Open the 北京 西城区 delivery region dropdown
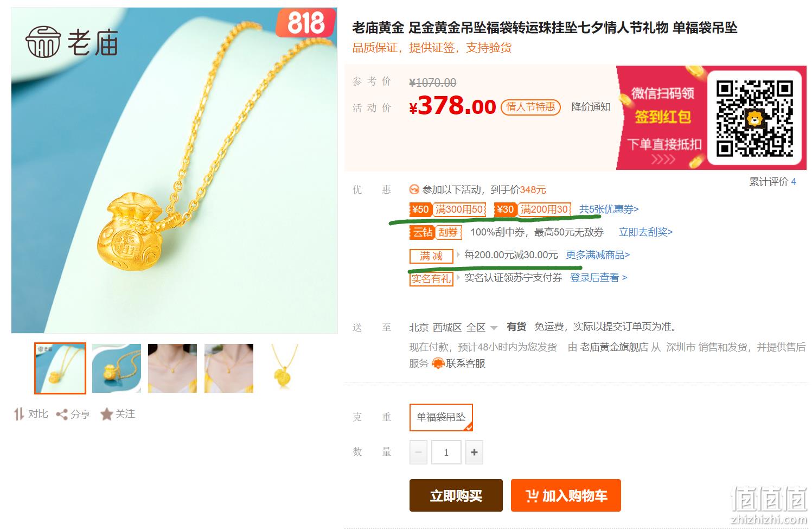The image size is (812, 529). (x=453, y=327)
